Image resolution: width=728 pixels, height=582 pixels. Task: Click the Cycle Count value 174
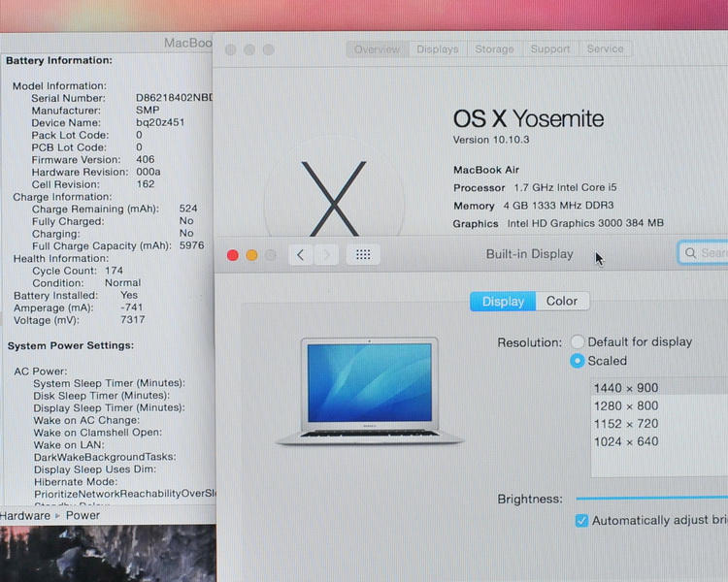(x=114, y=271)
